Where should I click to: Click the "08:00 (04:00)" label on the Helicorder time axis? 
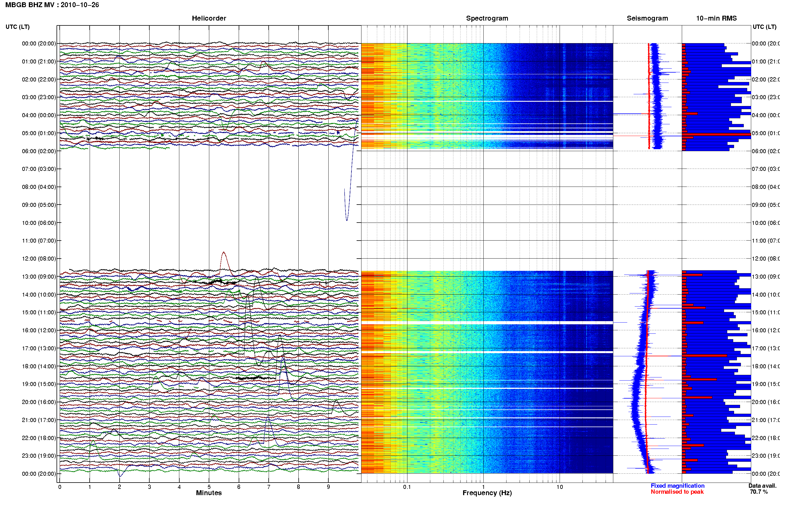click(x=39, y=187)
